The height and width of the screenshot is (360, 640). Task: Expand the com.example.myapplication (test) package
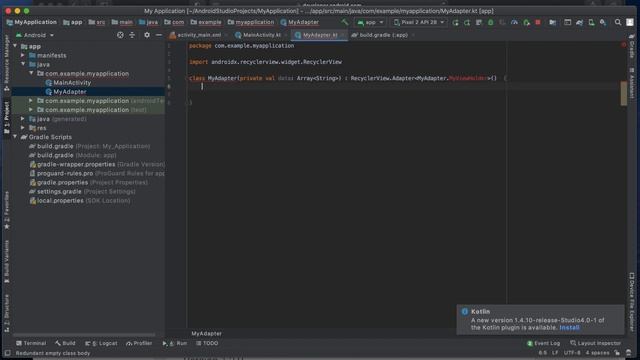(31, 109)
